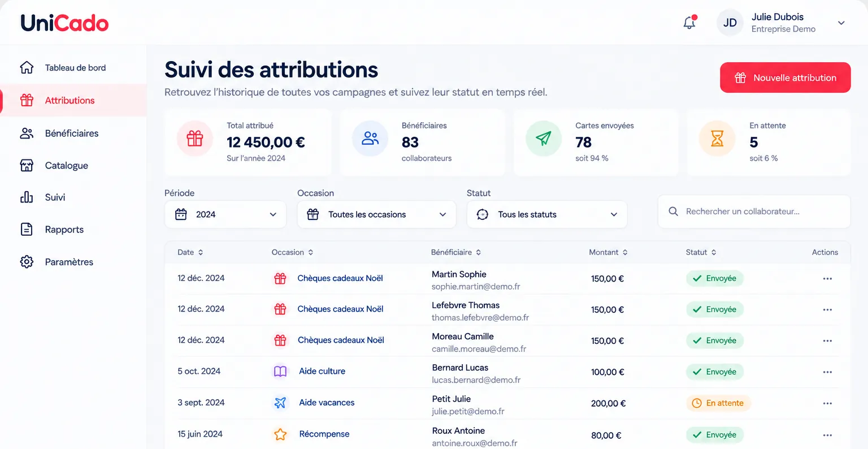Open actions menu for Martin Sophie
Screen dimensions: 868x449
coord(827,279)
